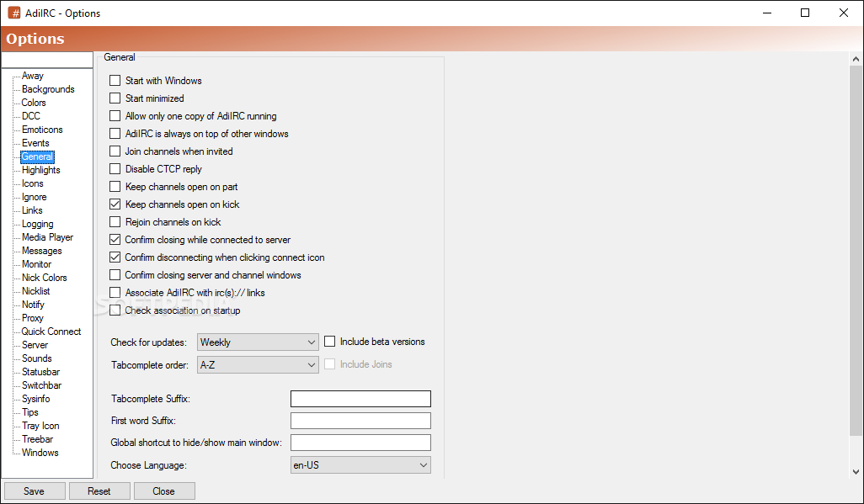The height and width of the screenshot is (504, 864).
Task: Check Associate AdiIRC with irc(s):// links
Action: pos(115,293)
